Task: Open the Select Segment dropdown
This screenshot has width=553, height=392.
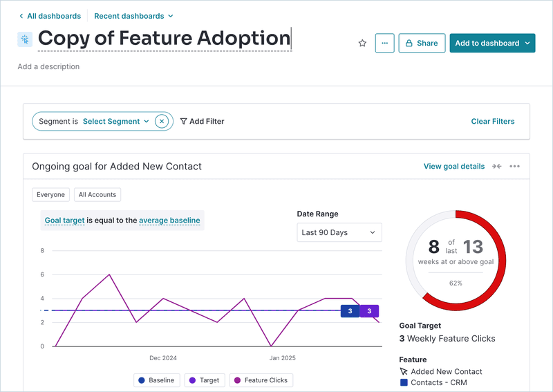Action: click(x=115, y=122)
